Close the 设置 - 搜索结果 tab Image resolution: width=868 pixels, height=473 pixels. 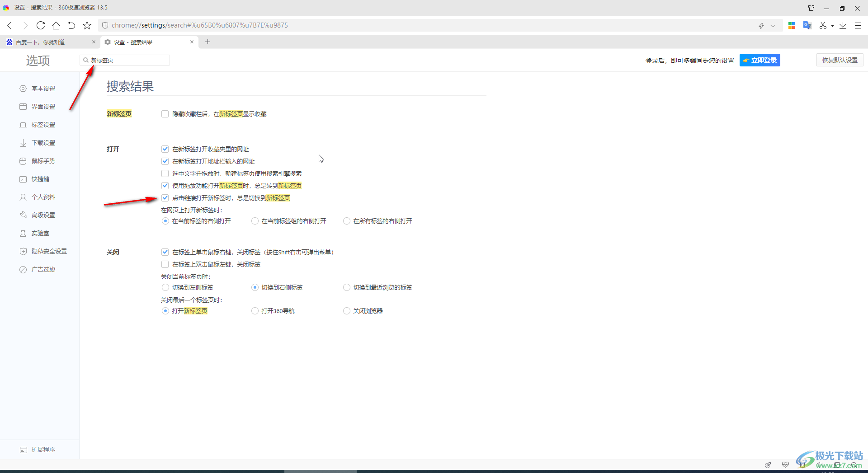[192, 42]
